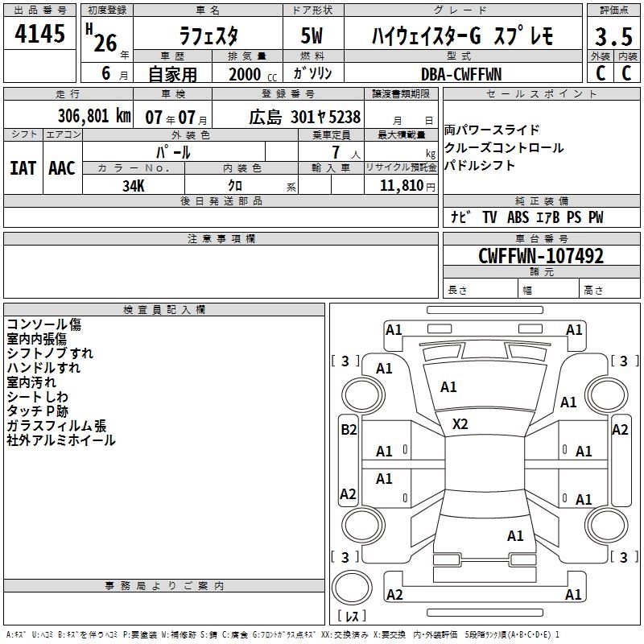Viewport: 644px width, 644px height.
Task: Select TV in genuine equipment
Action: tap(489, 217)
